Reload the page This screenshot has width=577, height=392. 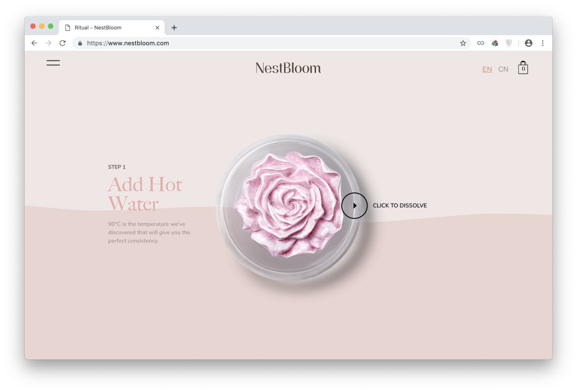[x=63, y=43]
